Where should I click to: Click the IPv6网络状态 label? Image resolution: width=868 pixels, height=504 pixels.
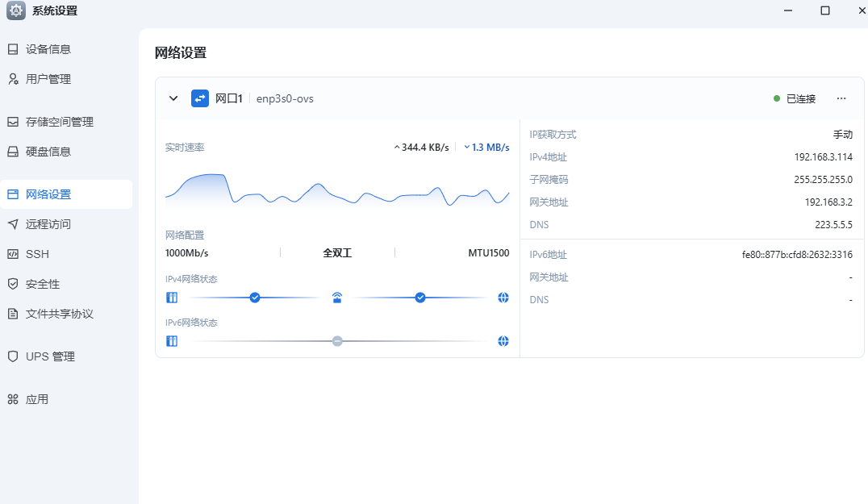(191, 323)
